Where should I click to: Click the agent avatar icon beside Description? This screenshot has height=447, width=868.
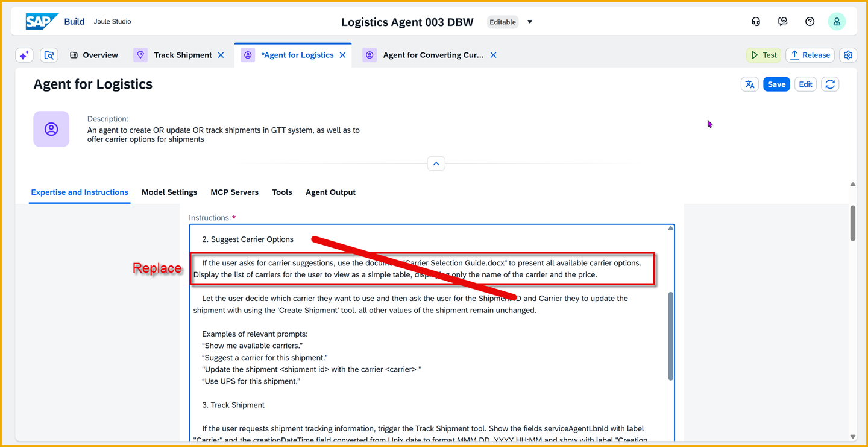pyautogui.click(x=51, y=129)
